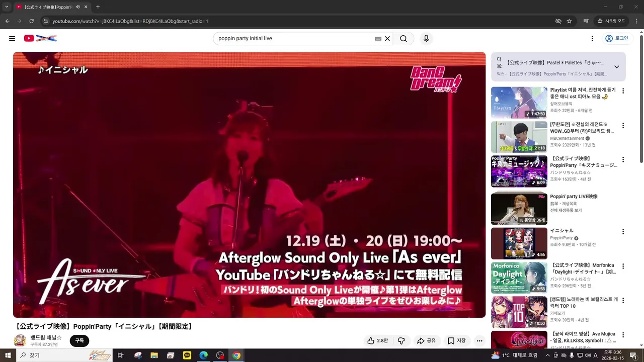
Task: Click the youtube.com address bar URL
Action: [x=130, y=21]
